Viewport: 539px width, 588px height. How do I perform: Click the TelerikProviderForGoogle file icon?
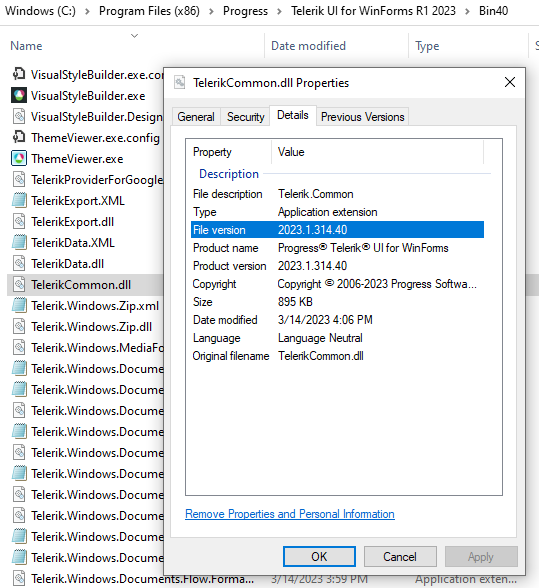pos(19,180)
